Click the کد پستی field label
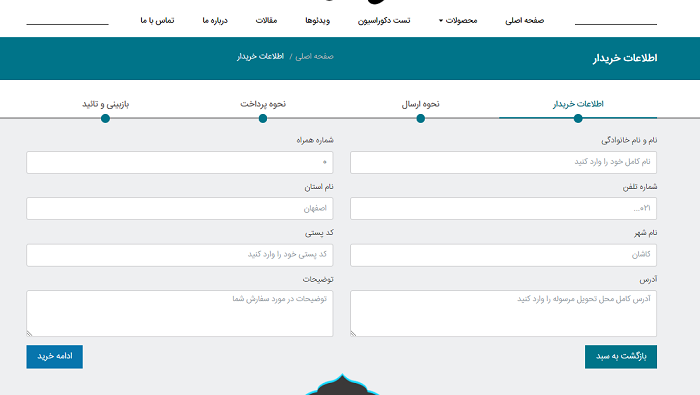 (319, 233)
